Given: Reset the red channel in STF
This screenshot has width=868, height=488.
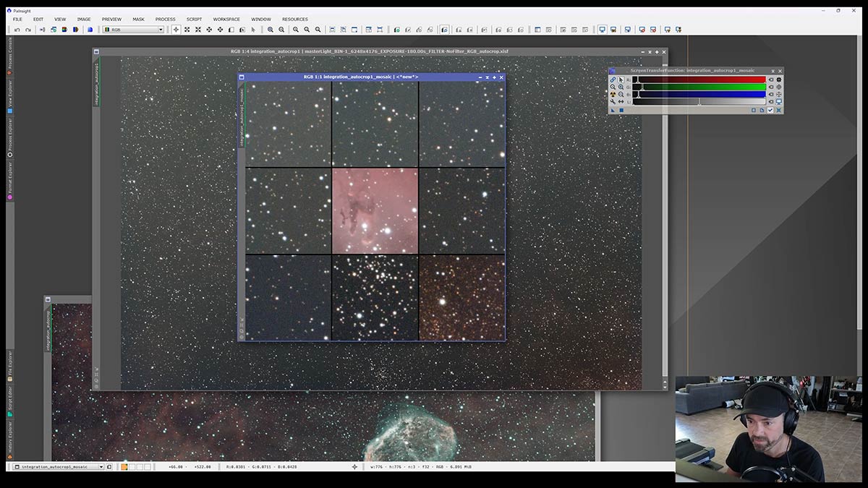Looking at the screenshot, I should tap(771, 80).
